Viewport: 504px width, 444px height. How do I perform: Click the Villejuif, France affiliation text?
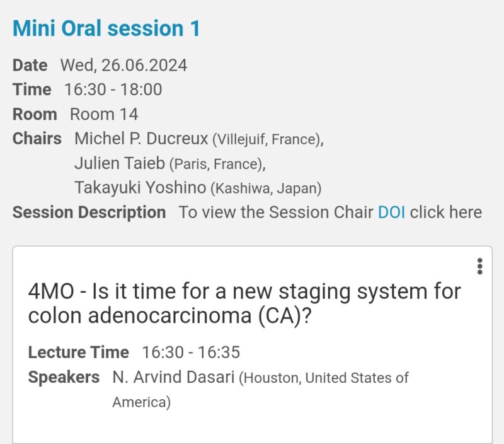point(268,139)
